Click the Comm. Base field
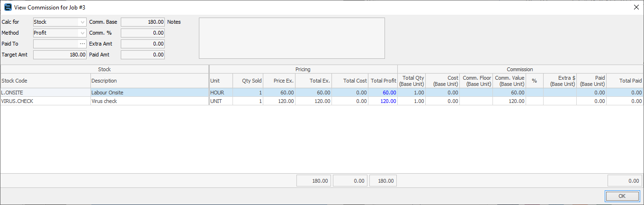 (x=143, y=22)
